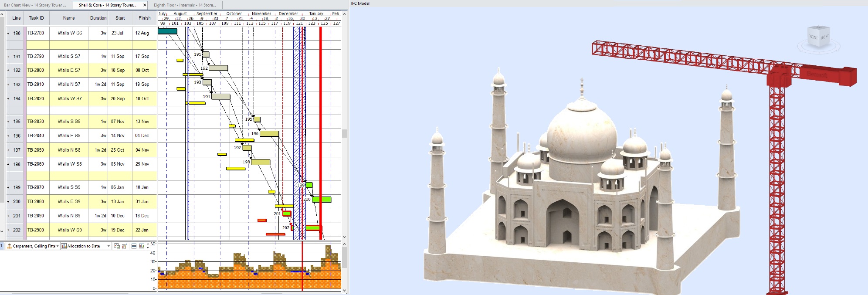
Task: Click Name cell Walls E S9
Action: [69, 202]
